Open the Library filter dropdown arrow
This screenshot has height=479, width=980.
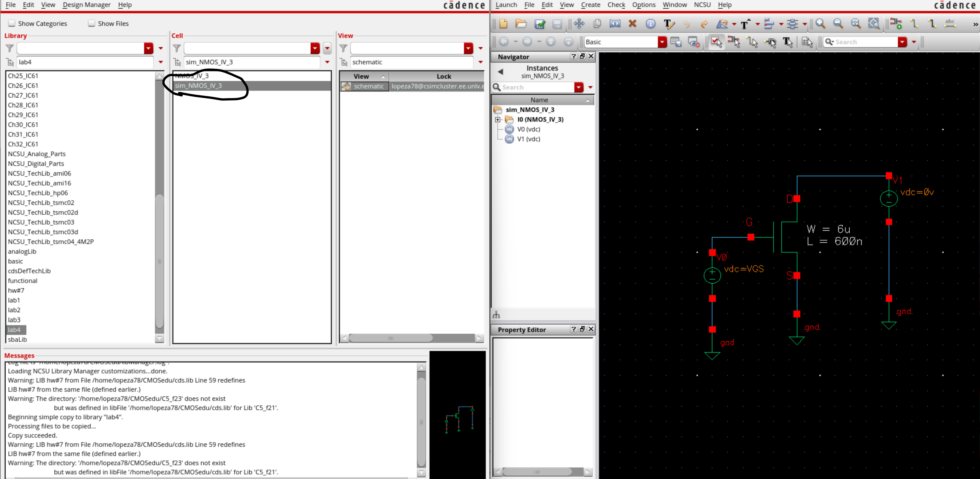pos(148,48)
